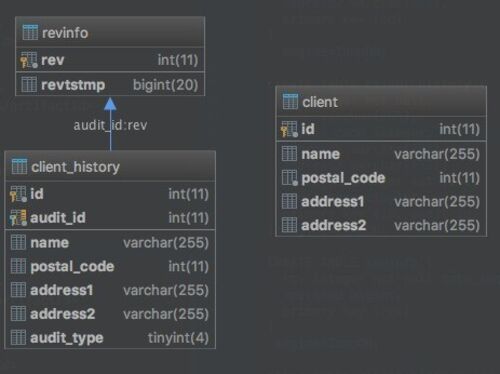
Task: Click the revtstmp column icon
Action: coord(29,84)
